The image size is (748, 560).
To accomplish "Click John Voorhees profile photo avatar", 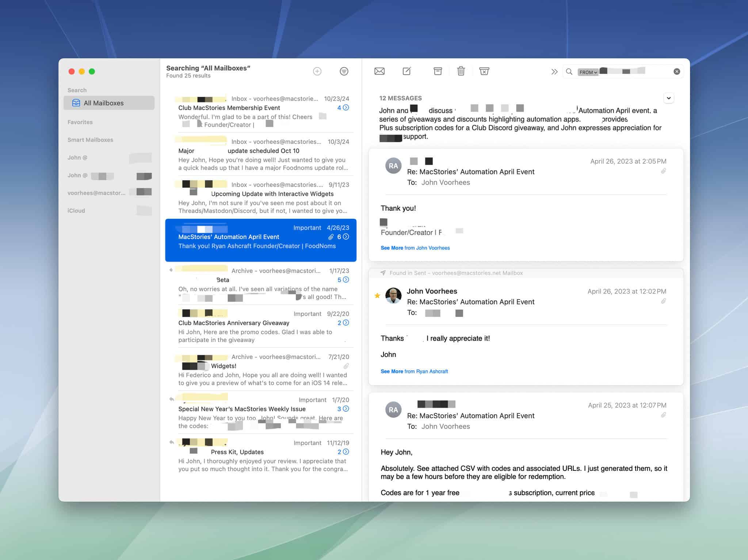I will pyautogui.click(x=393, y=296).
